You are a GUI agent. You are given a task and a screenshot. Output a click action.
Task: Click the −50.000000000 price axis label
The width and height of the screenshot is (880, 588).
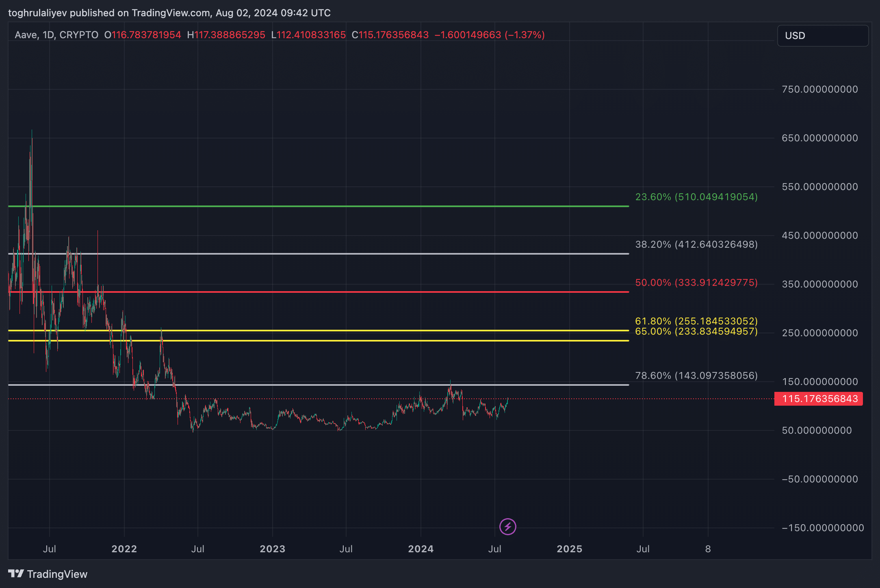coord(820,479)
